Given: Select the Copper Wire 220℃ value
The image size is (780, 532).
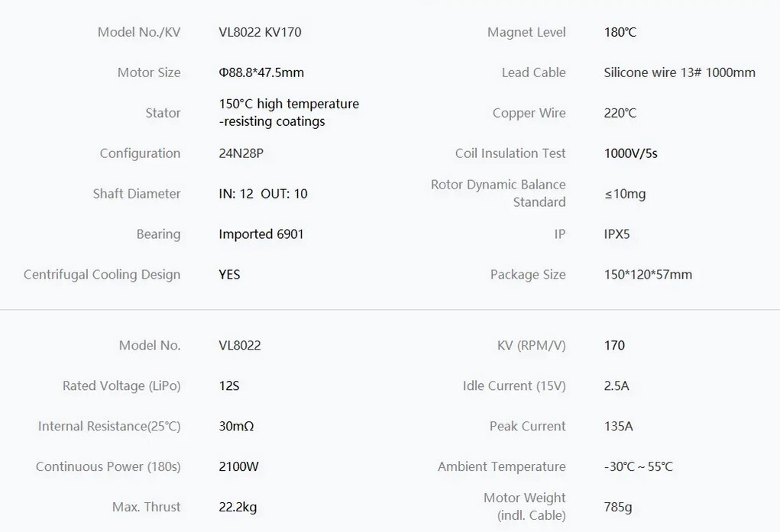Looking at the screenshot, I should point(620,113).
